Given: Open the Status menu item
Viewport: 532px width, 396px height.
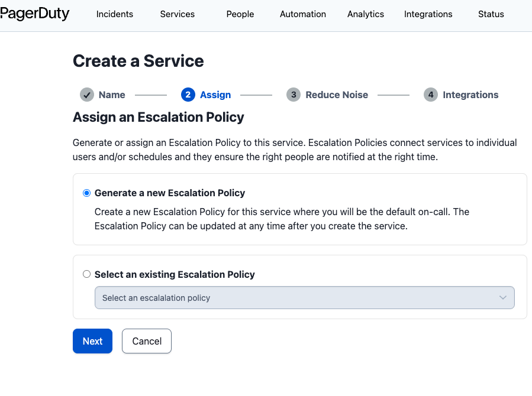Looking at the screenshot, I should tap(491, 14).
